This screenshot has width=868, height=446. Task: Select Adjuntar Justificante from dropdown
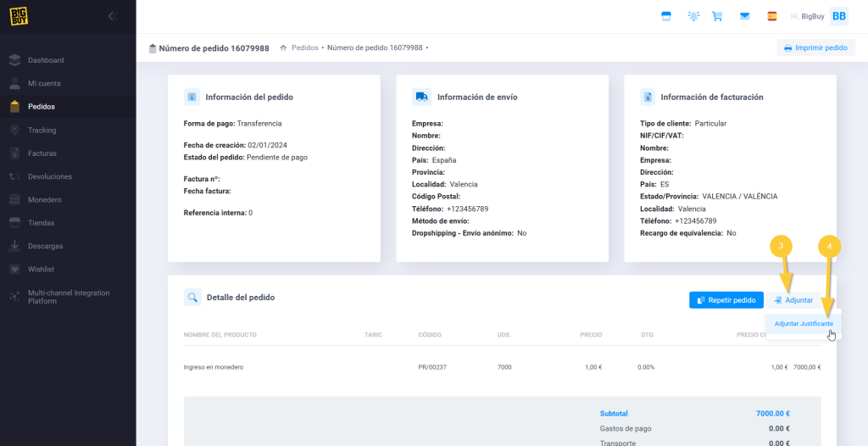804,324
